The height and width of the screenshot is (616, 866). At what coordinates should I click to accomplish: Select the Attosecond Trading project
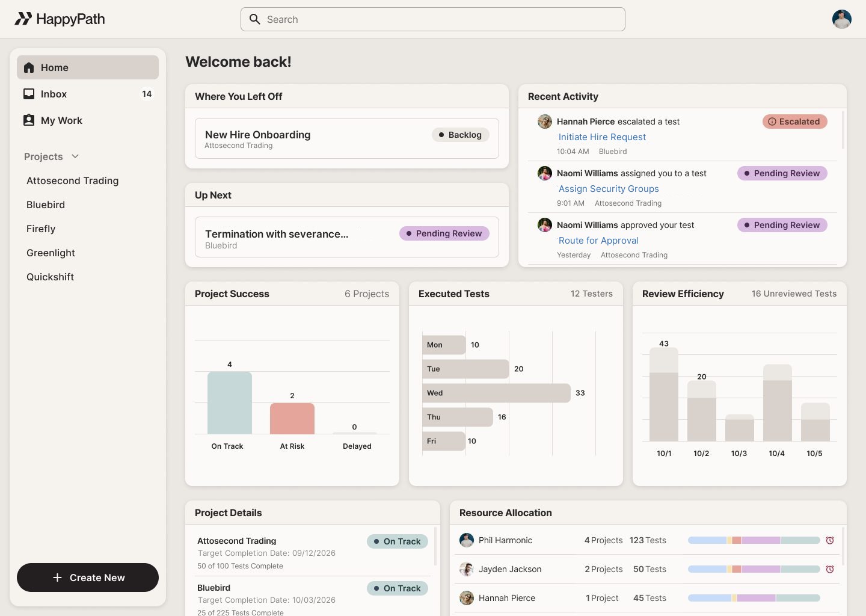pos(73,180)
